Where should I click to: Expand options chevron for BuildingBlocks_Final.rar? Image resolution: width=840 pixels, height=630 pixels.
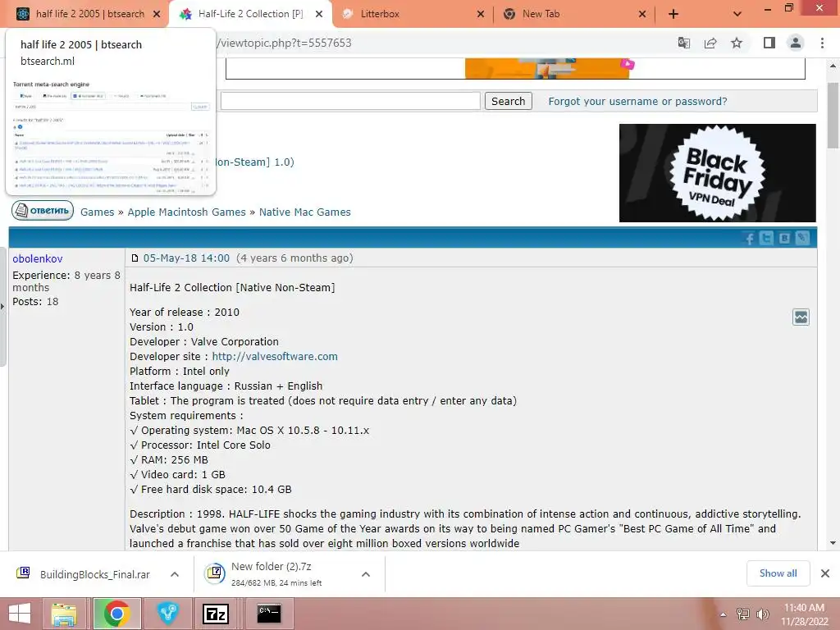click(175, 574)
